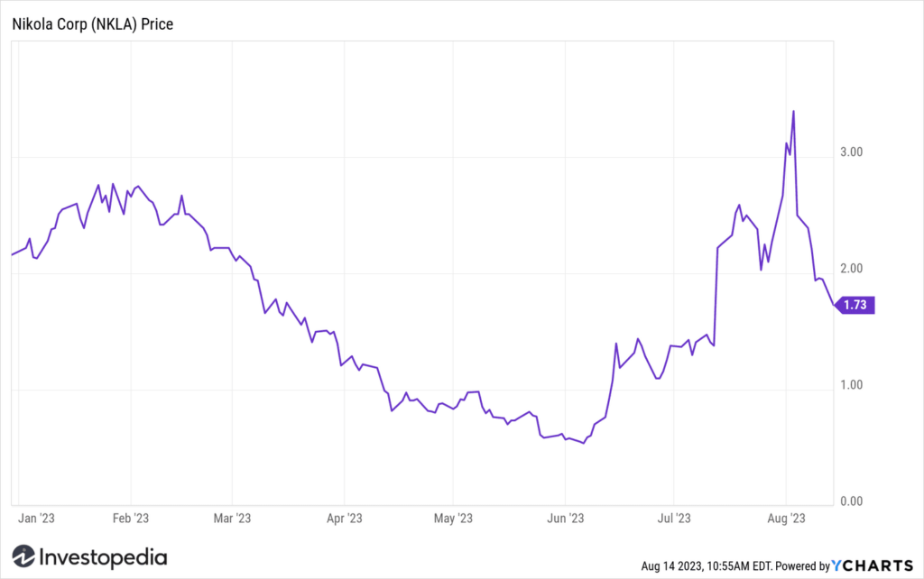Click the 3.00 y-axis price label

click(851, 152)
